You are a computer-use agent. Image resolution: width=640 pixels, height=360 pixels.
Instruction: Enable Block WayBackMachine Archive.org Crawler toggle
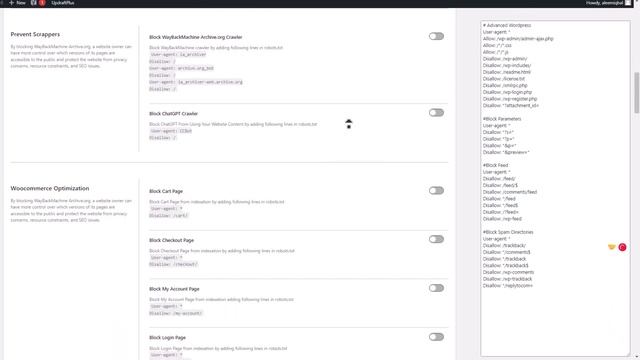tap(436, 36)
